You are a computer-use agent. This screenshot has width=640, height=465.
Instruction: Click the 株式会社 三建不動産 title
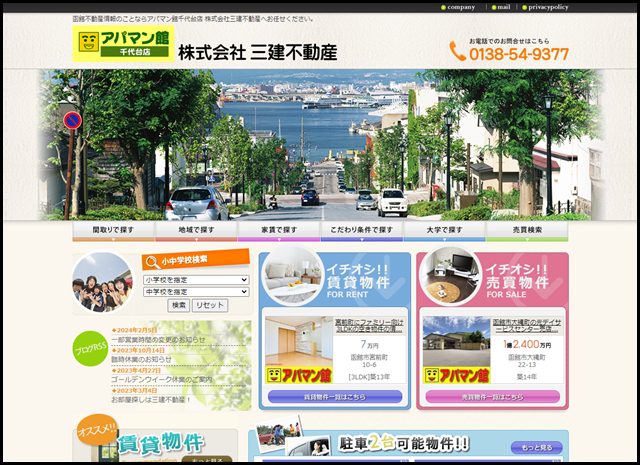click(x=258, y=52)
